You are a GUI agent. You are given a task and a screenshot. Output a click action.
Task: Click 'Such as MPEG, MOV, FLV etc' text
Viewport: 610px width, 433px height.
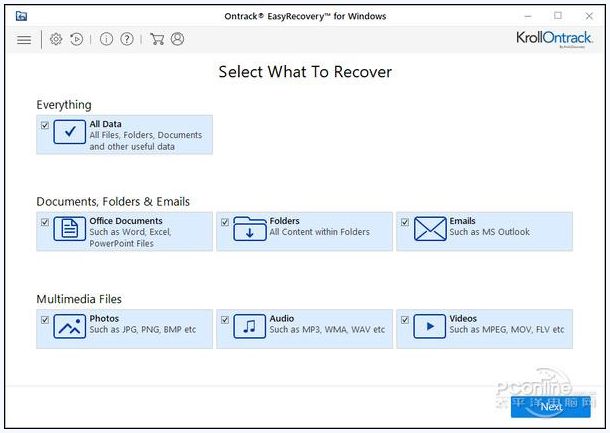point(507,330)
